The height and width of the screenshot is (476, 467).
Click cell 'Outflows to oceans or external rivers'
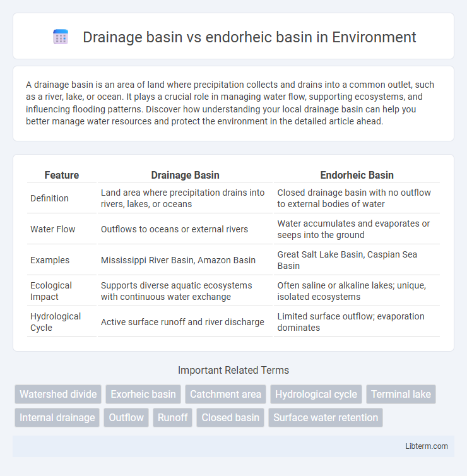[x=185, y=229]
